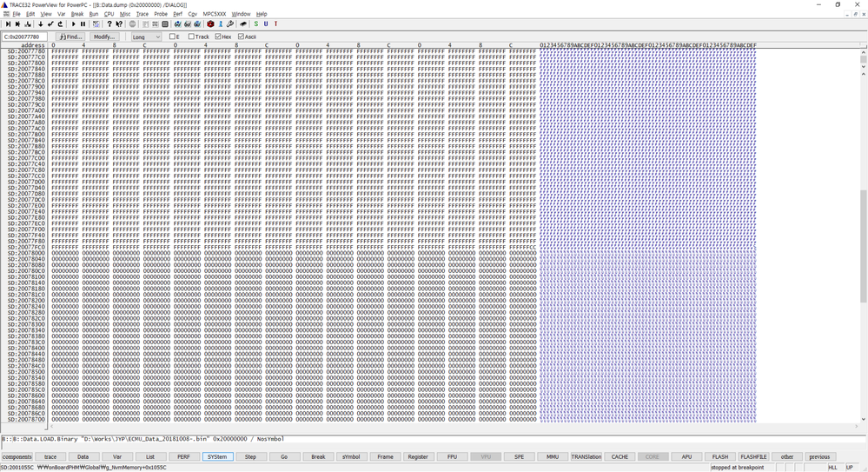Click the Register softkey button

(x=418, y=456)
